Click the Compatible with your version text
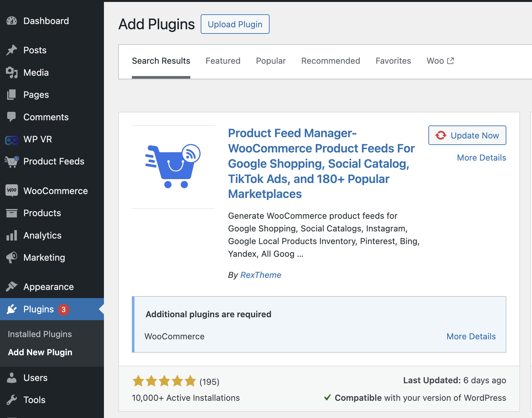The width and height of the screenshot is (532, 418). pos(420,398)
